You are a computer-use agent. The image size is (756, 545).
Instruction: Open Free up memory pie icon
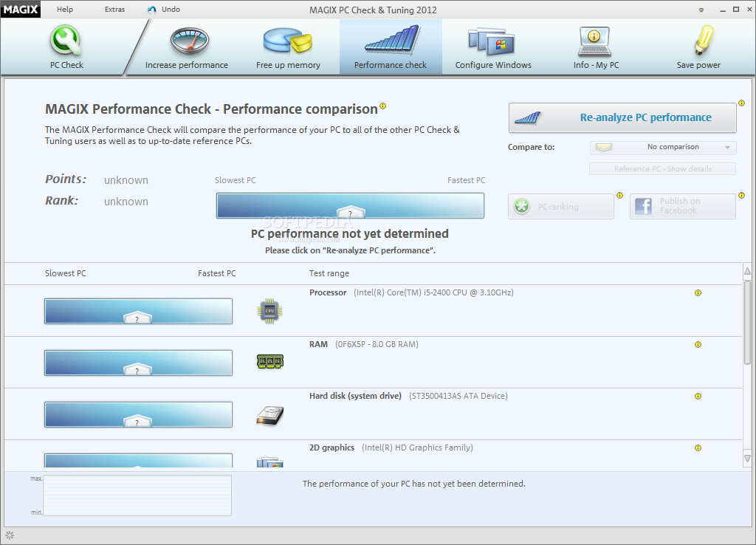[x=288, y=40]
